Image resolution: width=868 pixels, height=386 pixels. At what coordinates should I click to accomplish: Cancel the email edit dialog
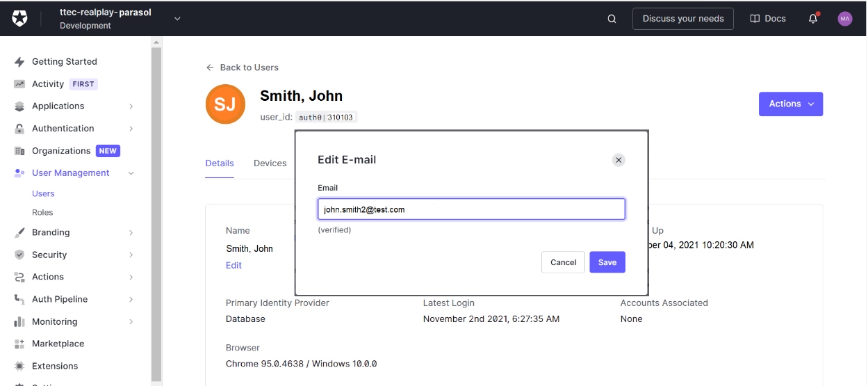563,262
